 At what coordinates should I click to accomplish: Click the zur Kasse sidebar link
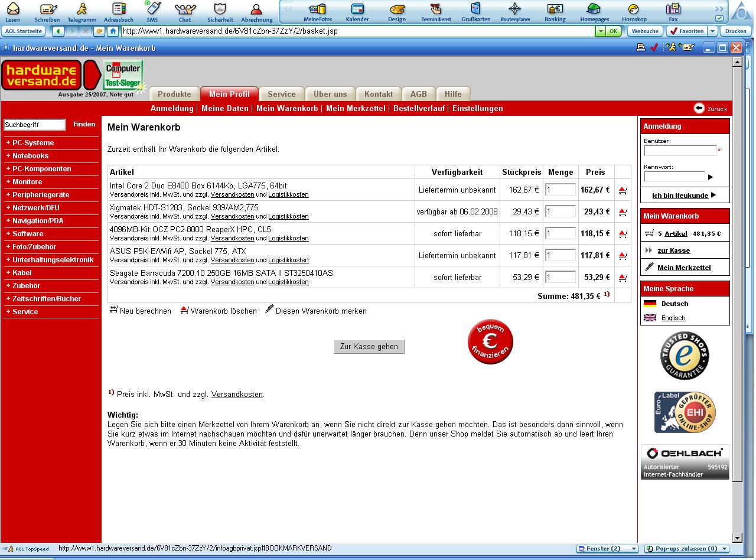coord(673,250)
